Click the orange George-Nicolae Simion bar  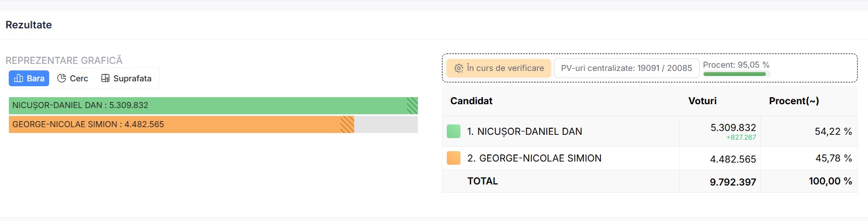point(181,124)
